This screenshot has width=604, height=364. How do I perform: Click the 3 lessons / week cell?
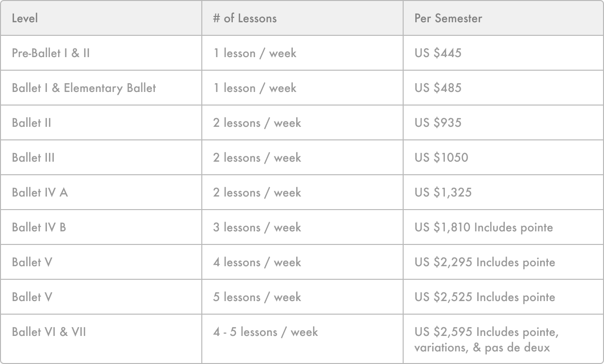coord(257,227)
